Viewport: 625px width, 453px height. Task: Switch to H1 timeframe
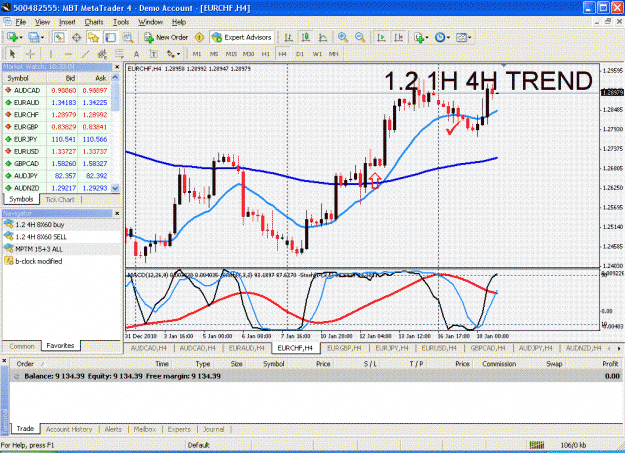pos(266,54)
